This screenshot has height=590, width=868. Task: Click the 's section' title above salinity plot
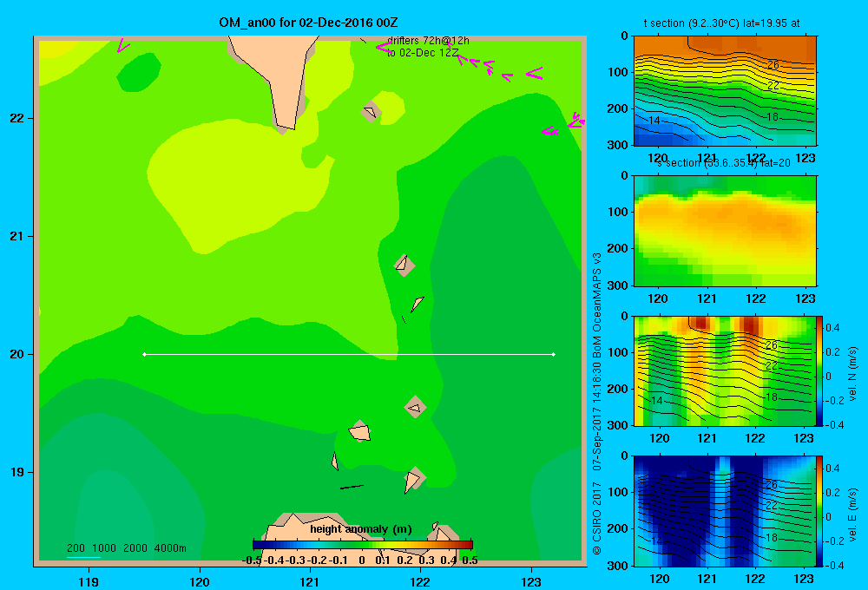coord(724,163)
